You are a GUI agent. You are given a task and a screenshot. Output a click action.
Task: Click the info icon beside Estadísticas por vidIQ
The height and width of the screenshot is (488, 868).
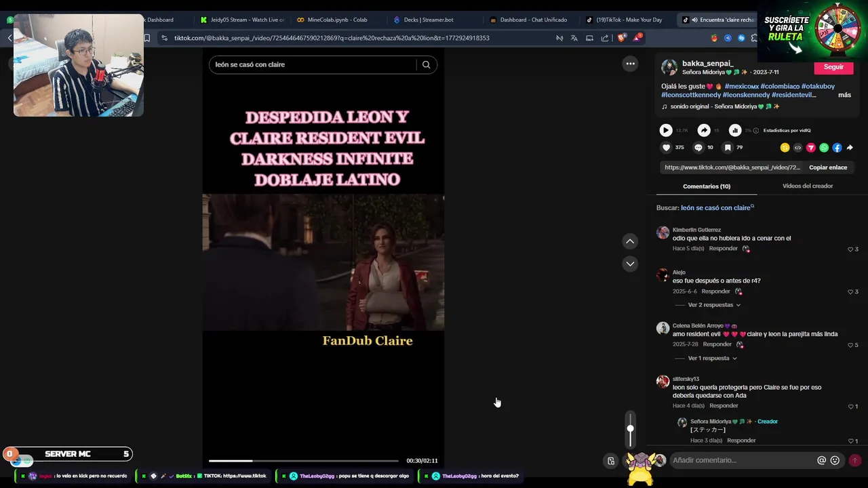(x=757, y=130)
